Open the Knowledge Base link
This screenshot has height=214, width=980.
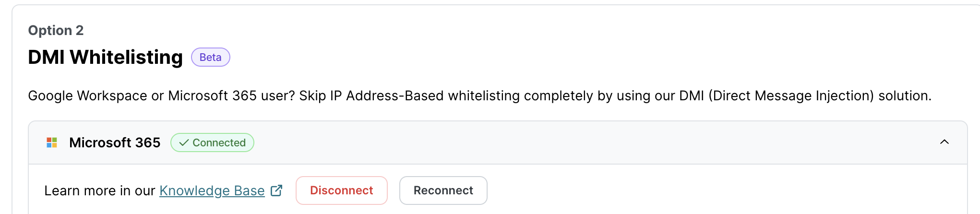212,190
